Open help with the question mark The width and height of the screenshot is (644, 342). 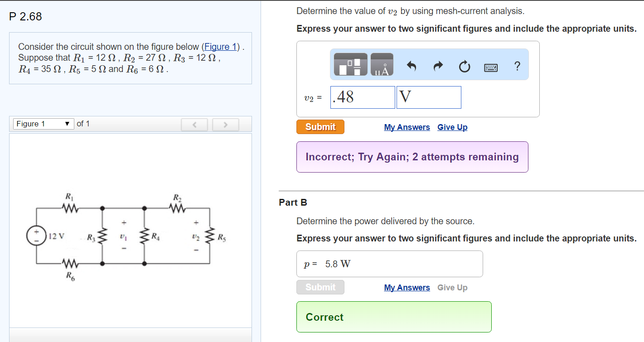coord(517,66)
